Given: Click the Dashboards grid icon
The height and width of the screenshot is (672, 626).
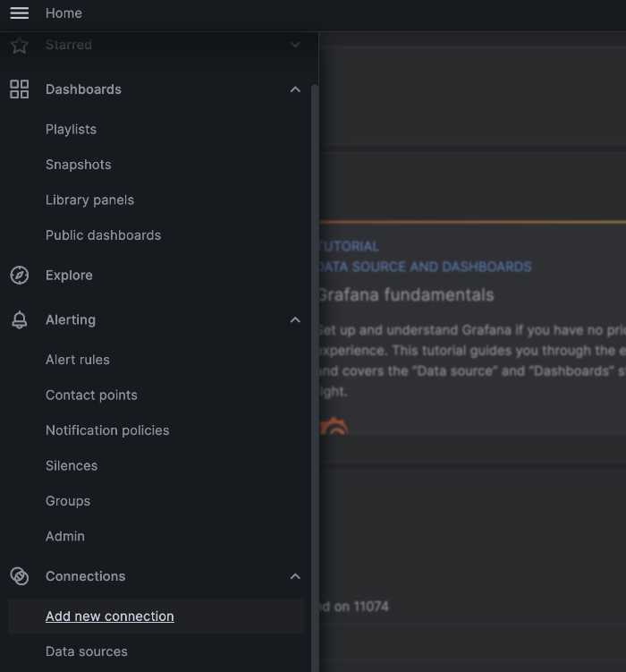Looking at the screenshot, I should click(20, 89).
